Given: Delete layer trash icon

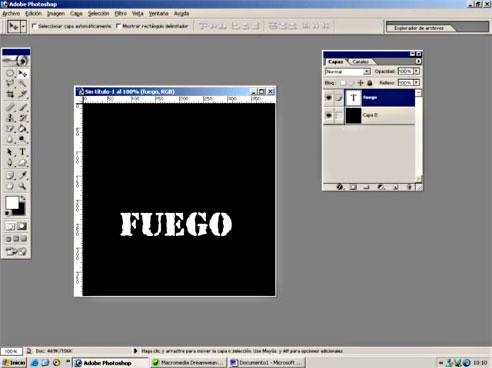Looking at the screenshot, I should 409,187.
